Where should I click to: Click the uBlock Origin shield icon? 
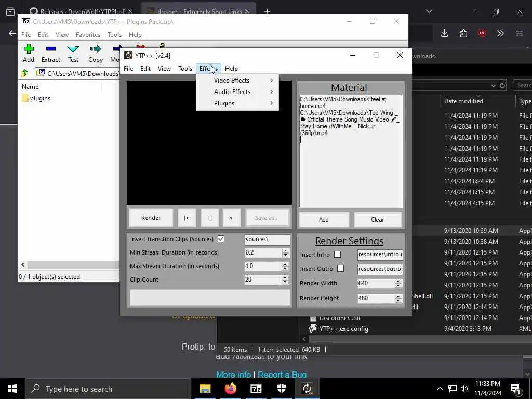482,33
